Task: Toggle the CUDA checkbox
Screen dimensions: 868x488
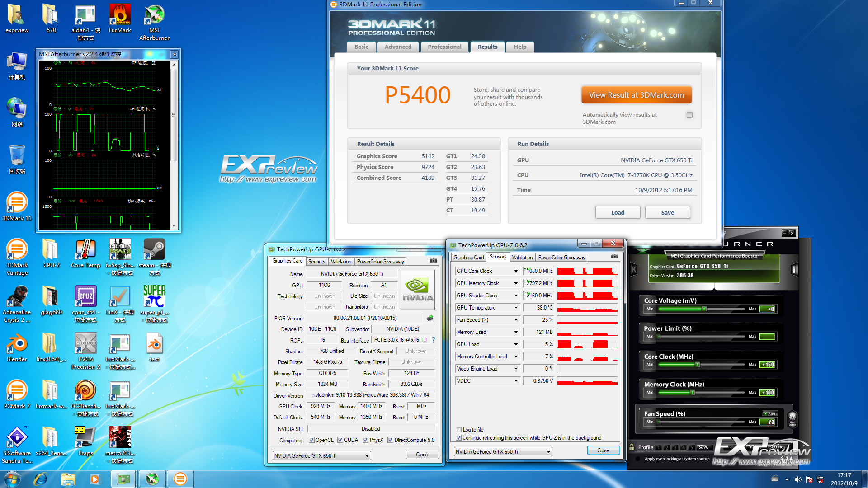Action: [x=340, y=440]
